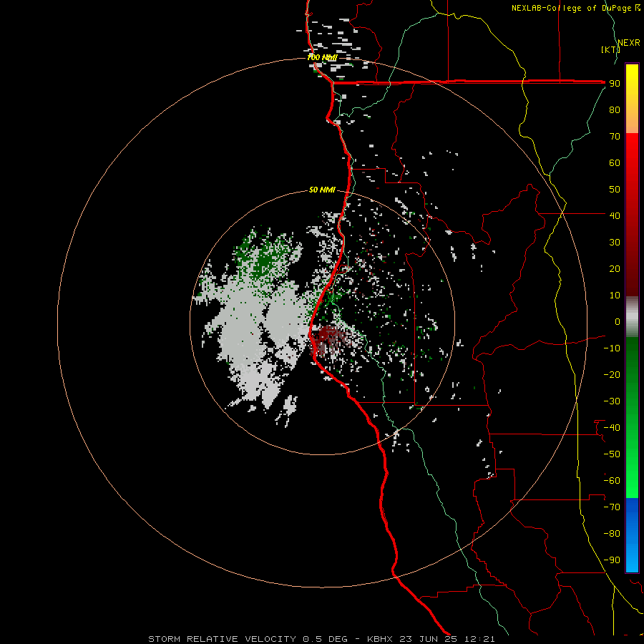This screenshot has height=644, width=644.
Task: Click the "20" velocity scale label
Action: point(615,268)
